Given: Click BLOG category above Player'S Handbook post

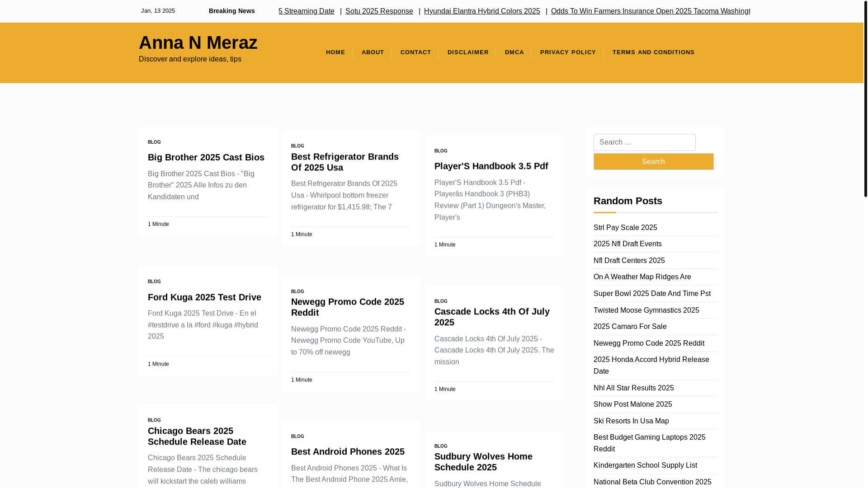Looking at the screenshot, I should [441, 151].
